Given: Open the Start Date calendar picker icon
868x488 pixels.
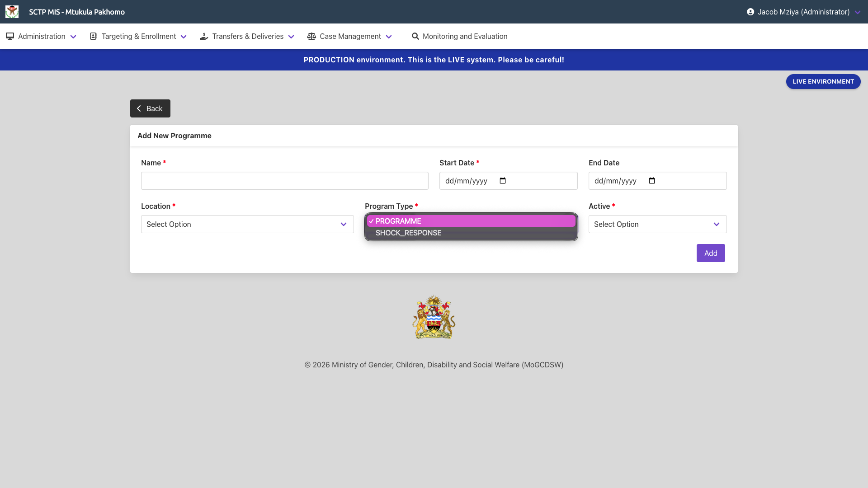Looking at the screenshot, I should click(x=503, y=181).
